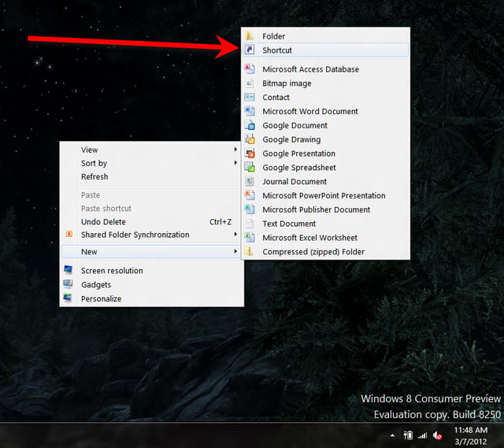Create a Compressed (zipped) Folder
Screen dimensions: 504x448
pyautogui.click(x=325, y=252)
